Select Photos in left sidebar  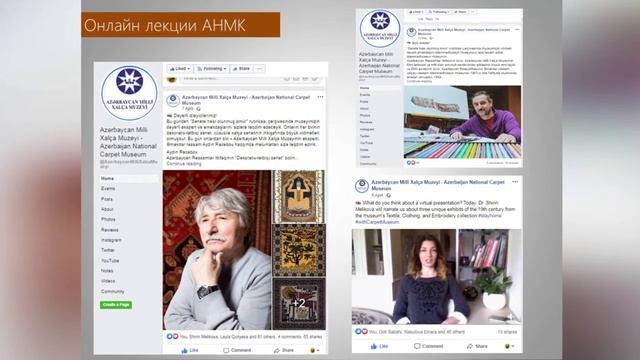click(x=108, y=219)
